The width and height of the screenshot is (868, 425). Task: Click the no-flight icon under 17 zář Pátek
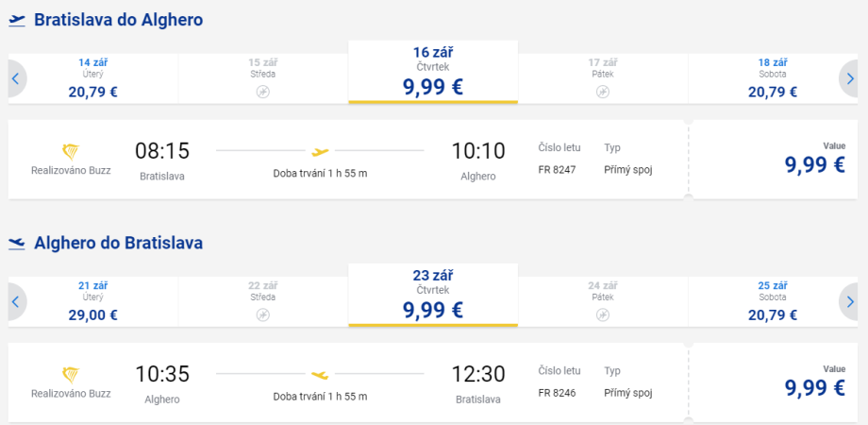[x=602, y=92]
